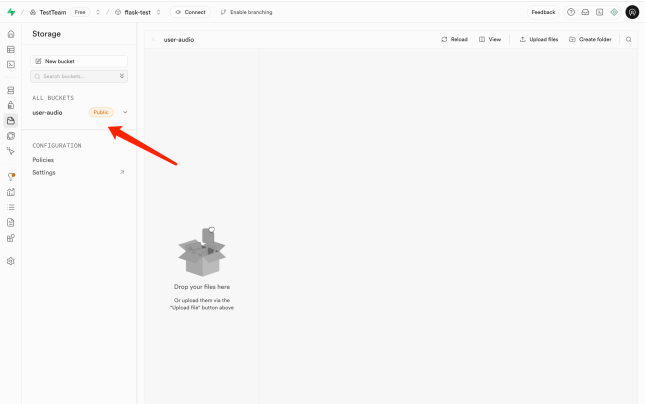
Task: Expand the user-audio bucket options chevron
Action: [x=125, y=112]
